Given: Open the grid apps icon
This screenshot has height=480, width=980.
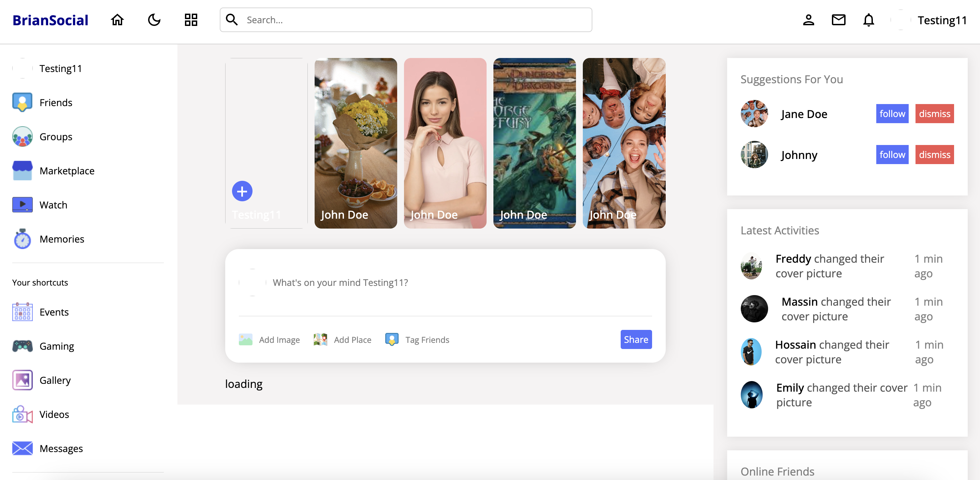Looking at the screenshot, I should [x=191, y=20].
